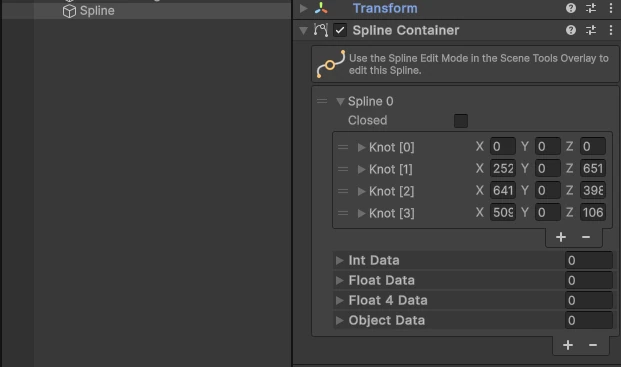Disable the Spline Container component checkbox
Image resolution: width=621 pixels, height=367 pixels.
coord(340,30)
